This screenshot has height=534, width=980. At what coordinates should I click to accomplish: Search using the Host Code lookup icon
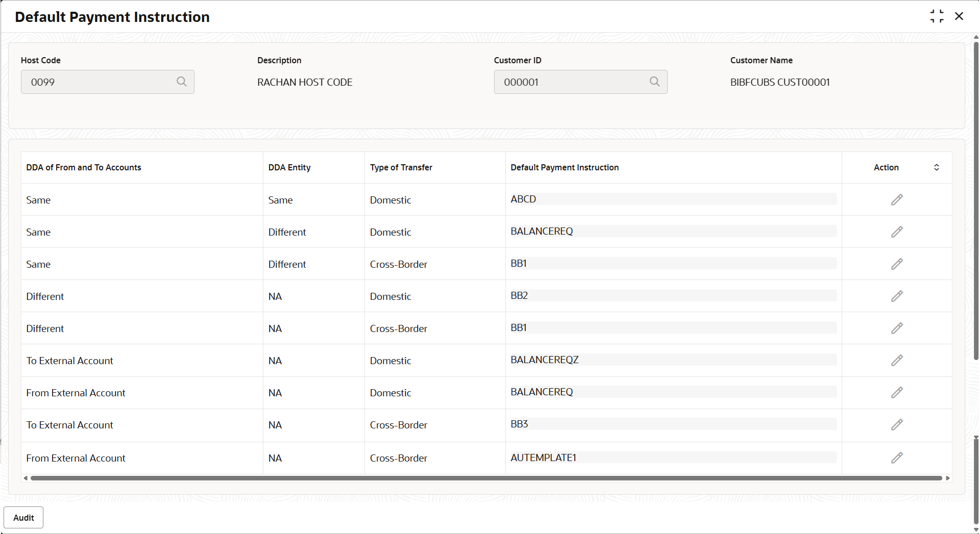(x=181, y=82)
